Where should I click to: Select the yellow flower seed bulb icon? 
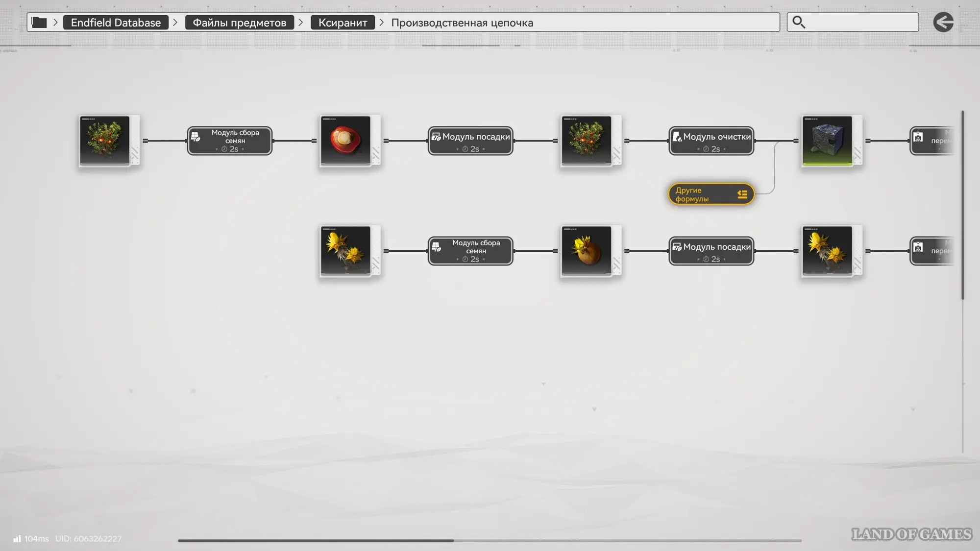(587, 250)
